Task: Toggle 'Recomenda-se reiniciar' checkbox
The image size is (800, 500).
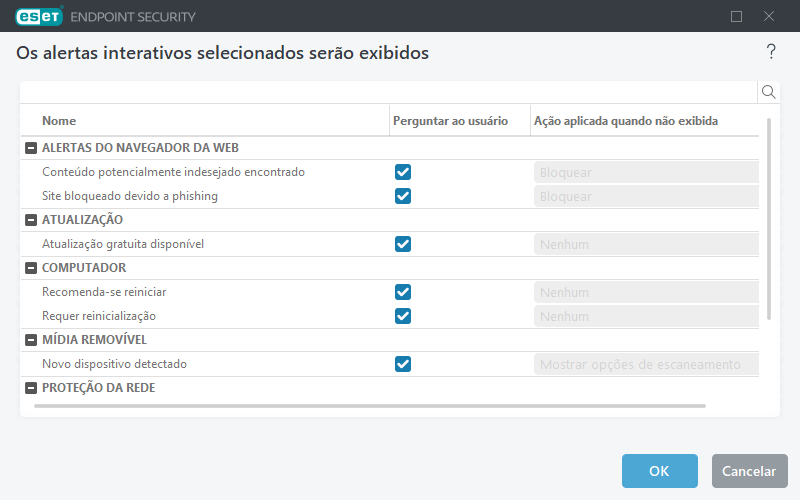Action: (403, 292)
